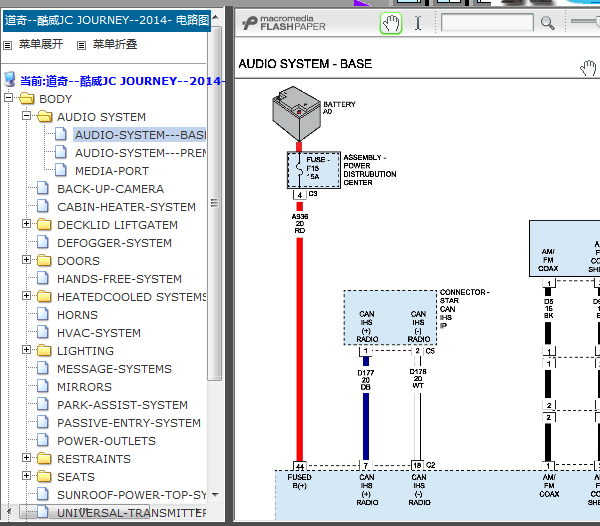Click the 道奇--酷威JC JOURNEY--2014 title header

coord(107,20)
